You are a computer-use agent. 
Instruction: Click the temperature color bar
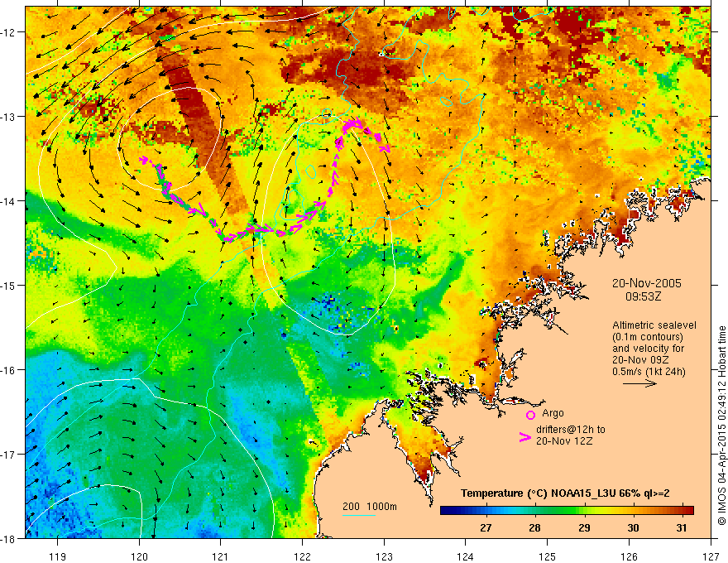tap(567, 511)
